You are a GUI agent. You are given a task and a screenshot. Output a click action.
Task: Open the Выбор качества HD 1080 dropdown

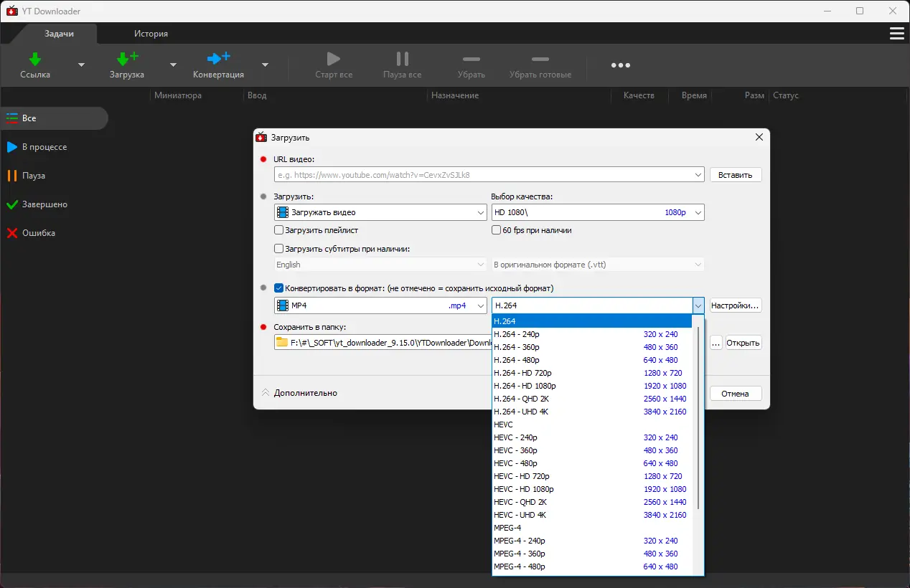pos(597,212)
